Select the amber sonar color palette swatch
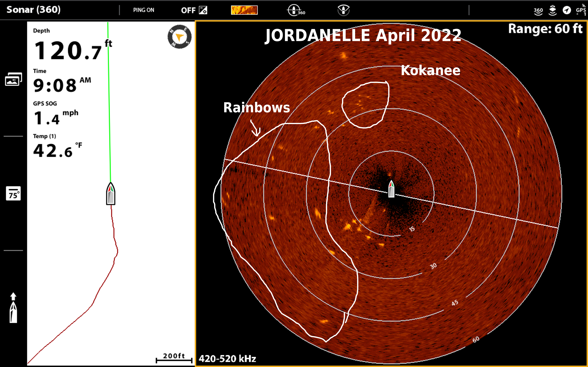Viewport: 588px width, 367px height. point(244,10)
